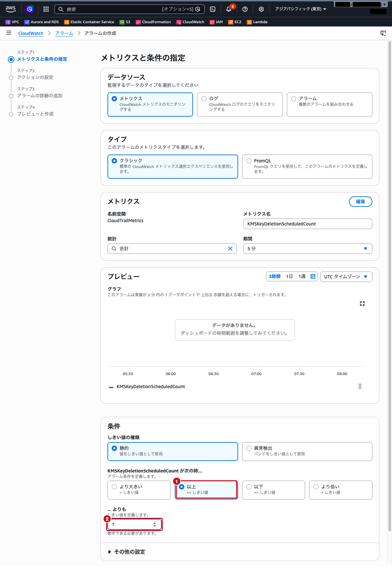Open the services grid menu
Screen dimensions: 392x577
[46, 9]
